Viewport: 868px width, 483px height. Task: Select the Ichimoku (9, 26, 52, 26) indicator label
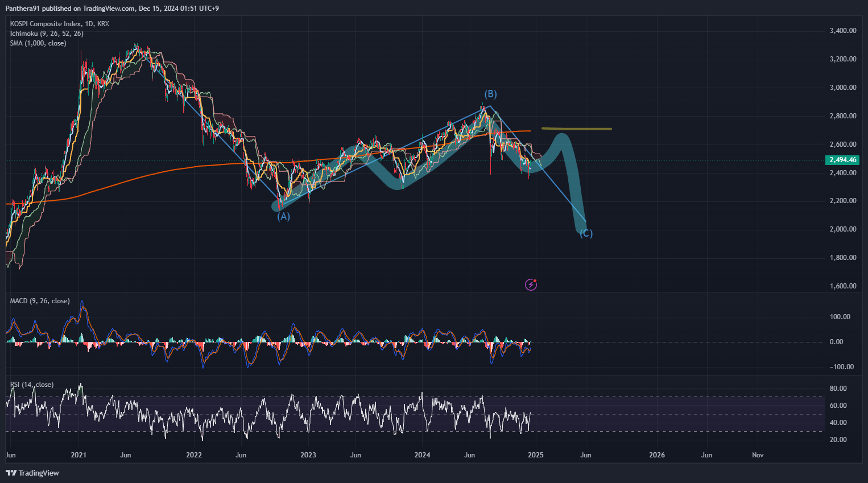[47, 34]
